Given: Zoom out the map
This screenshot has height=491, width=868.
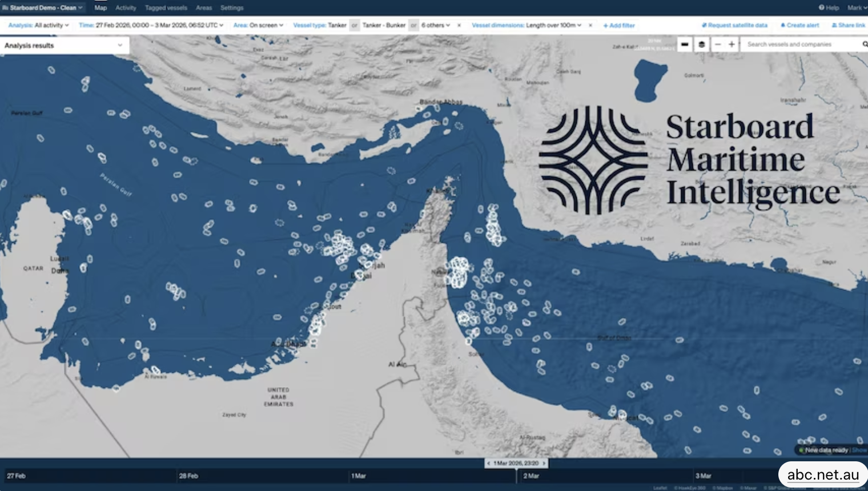Looking at the screenshot, I should click(x=718, y=45).
